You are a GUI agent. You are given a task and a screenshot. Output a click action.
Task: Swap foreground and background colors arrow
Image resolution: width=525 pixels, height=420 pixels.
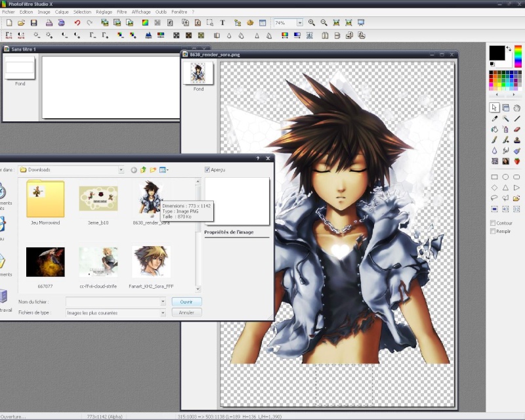(x=509, y=49)
